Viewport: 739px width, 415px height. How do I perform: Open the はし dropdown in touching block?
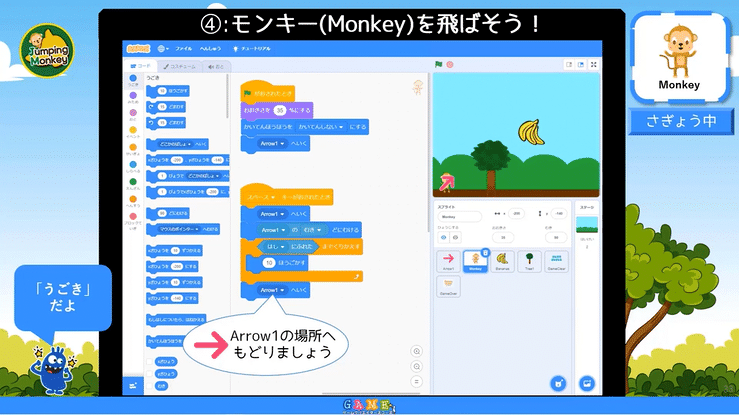tap(276, 246)
